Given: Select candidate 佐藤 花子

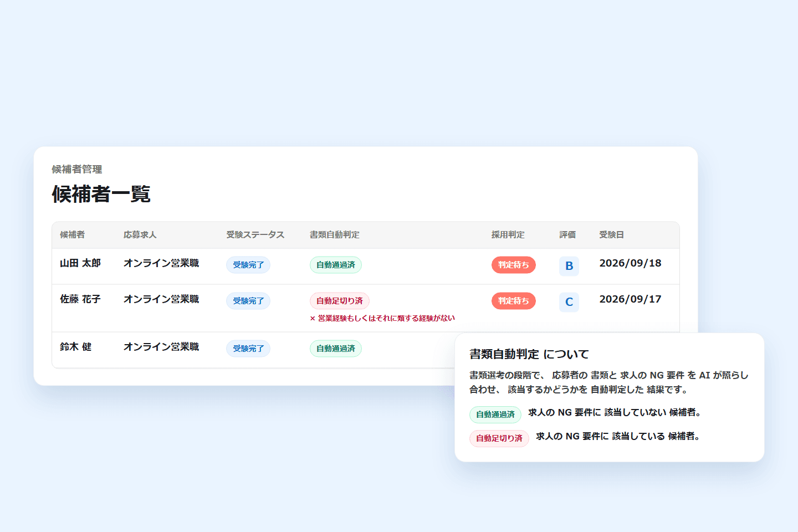Looking at the screenshot, I should click(80, 299).
